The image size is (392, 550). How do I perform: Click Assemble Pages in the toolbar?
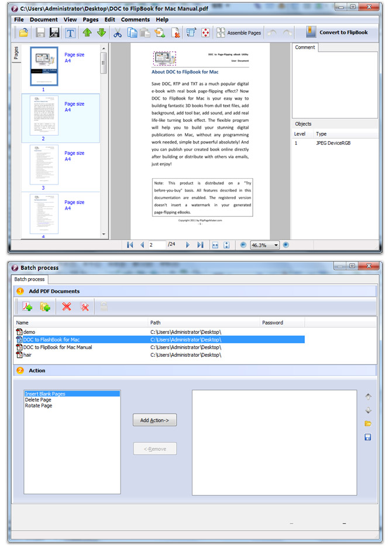point(239,33)
